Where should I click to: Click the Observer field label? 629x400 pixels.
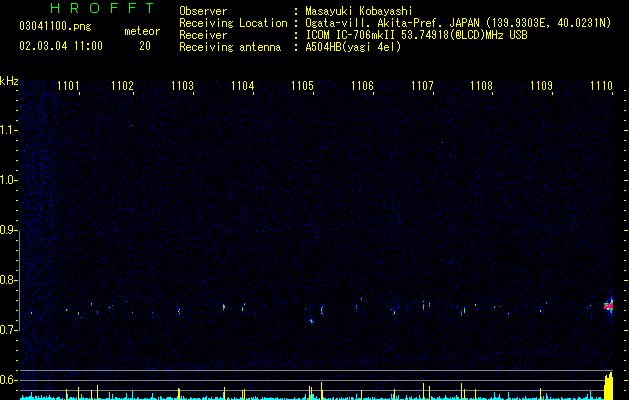(203, 11)
